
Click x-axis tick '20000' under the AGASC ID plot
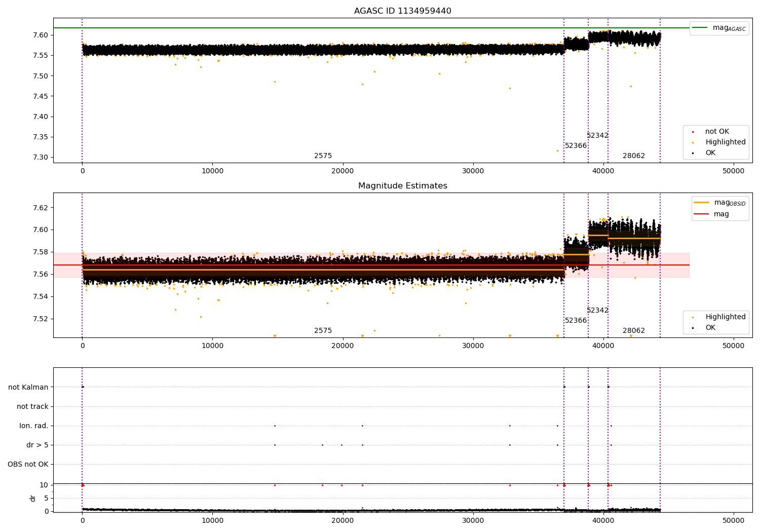coord(343,171)
